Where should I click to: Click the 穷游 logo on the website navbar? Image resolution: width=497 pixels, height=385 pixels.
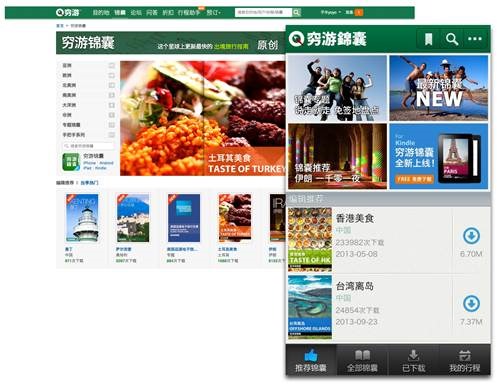[68, 13]
